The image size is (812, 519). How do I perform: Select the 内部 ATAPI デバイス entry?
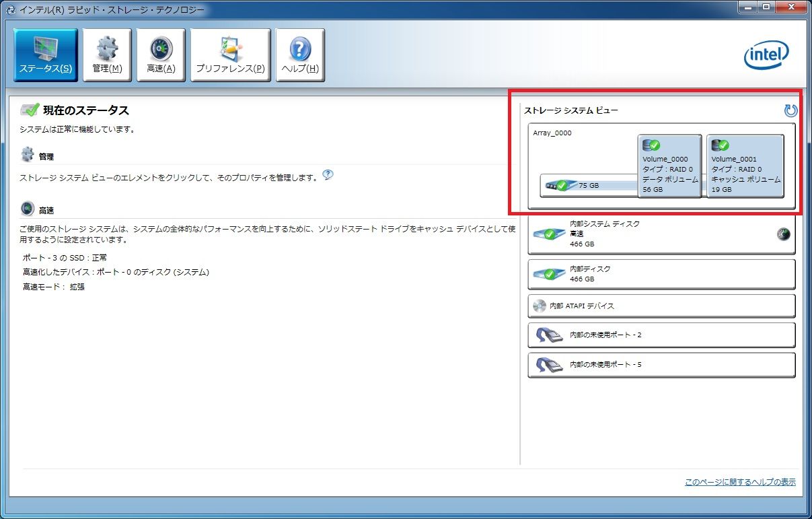661,306
